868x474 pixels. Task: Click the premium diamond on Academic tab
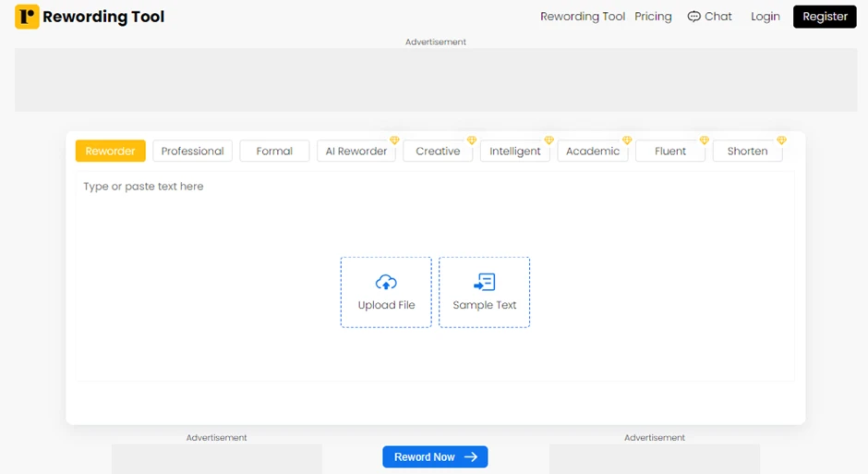tap(627, 141)
